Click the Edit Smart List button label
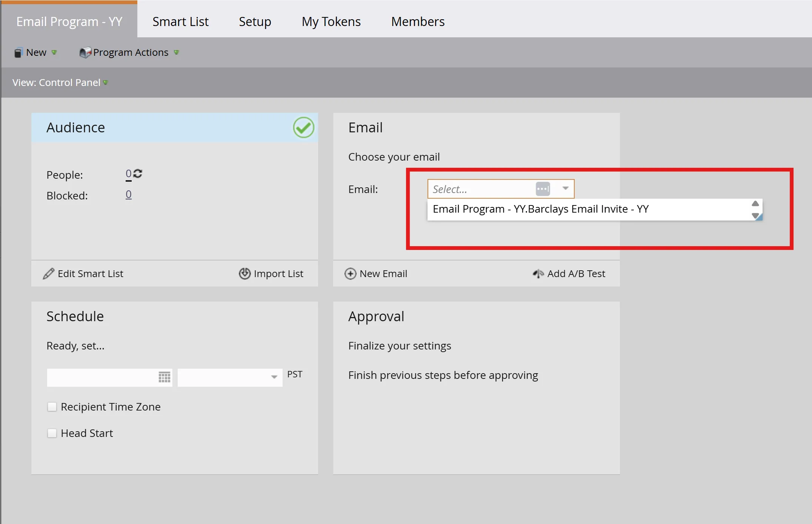Image resolution: width=812 pixels, height=524 pixels. tap(91, 274)
